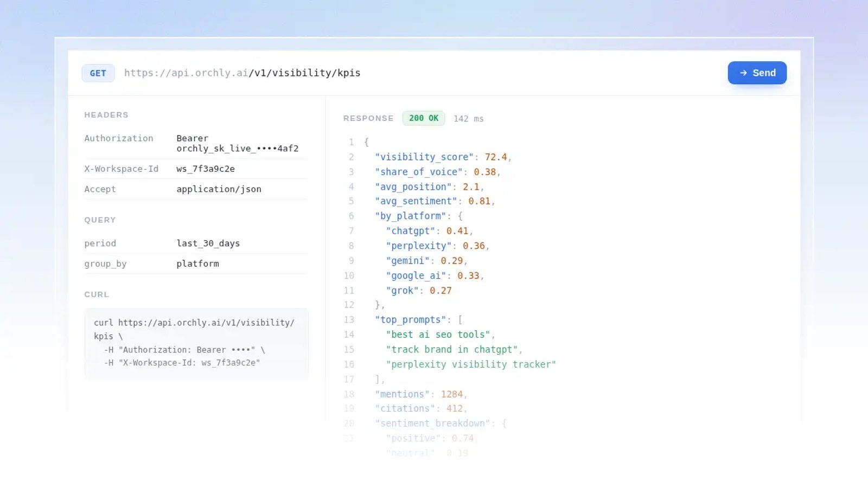Click the Bearer orchly_sk_live token value
The width and height of the screenshot is (868, 488).
pos(238,143)
